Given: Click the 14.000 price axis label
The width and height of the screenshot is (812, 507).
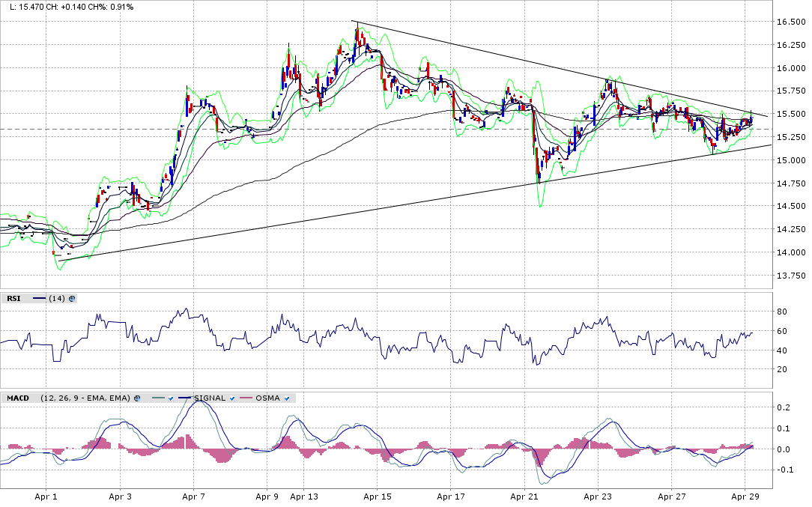Looking at the screenshot, I should pos(790,252).
